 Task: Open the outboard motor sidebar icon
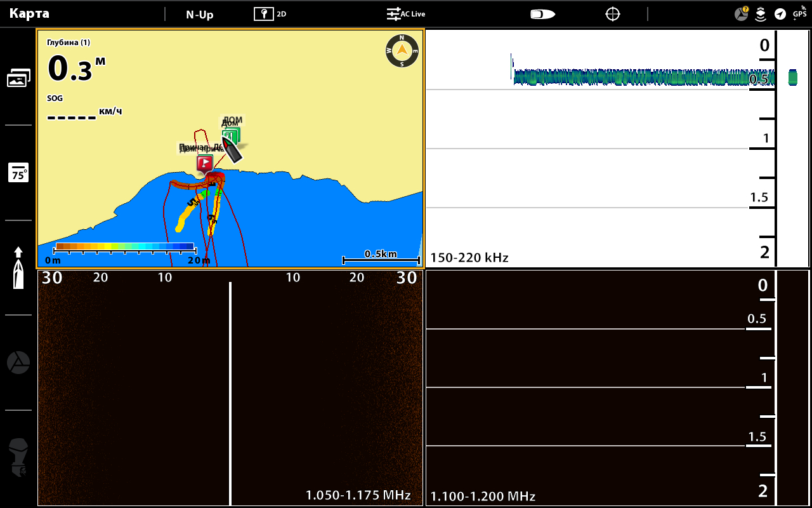[18, 458]
